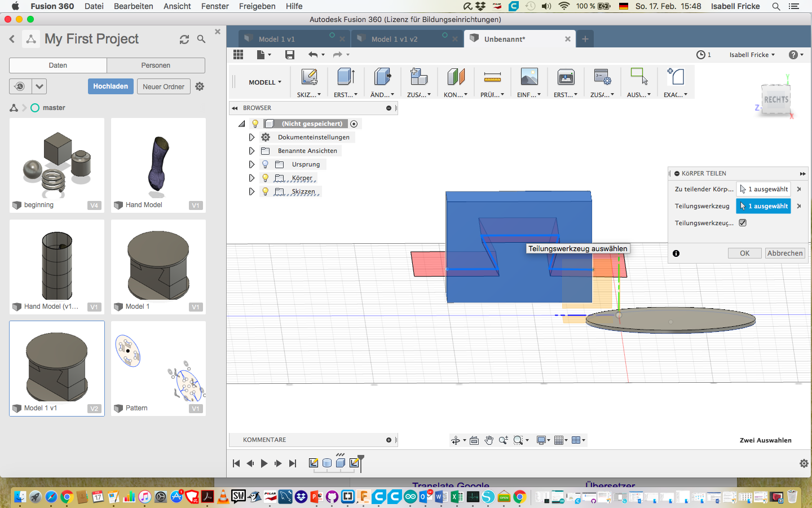Viewport: 812px width, 508px height.
Task: Open the Skizze create sketch tool
Action: [x=309, y=77]
